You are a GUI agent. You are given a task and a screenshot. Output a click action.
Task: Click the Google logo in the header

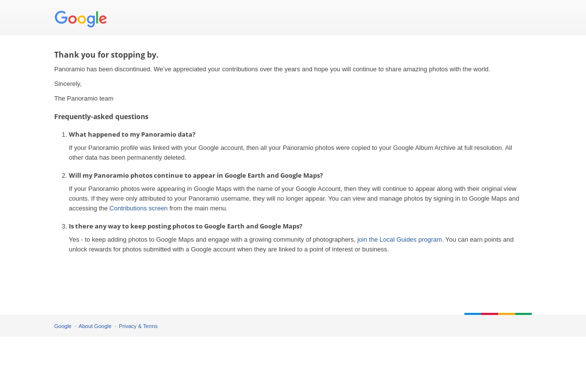pos(81,19)
